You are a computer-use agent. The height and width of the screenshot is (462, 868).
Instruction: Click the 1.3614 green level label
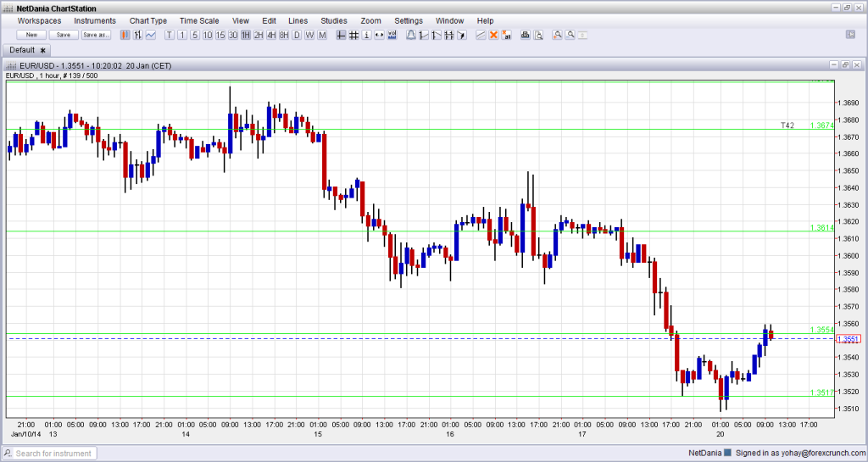click(x=821, y=227)
